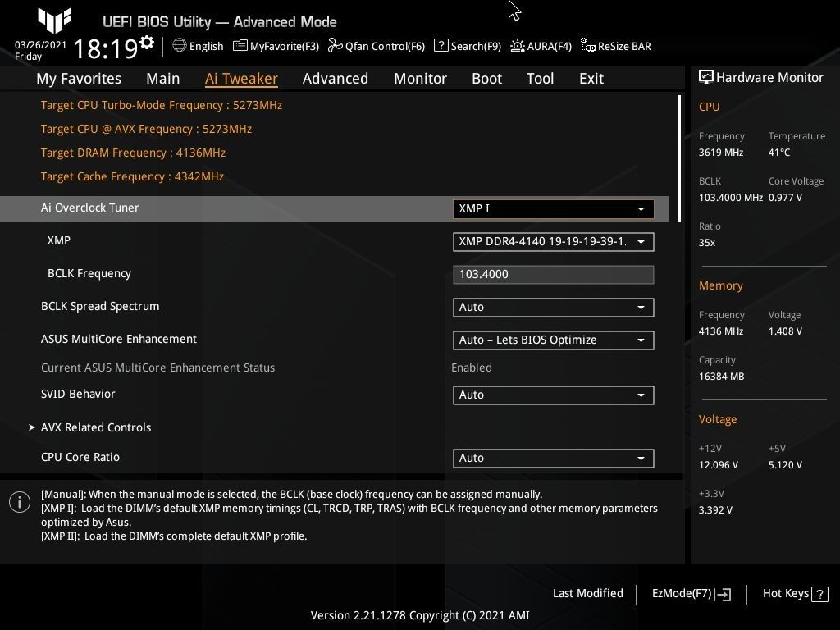Click +3.3V value 3.392 V
Screen dimensions: 840x630
(715, 509)
